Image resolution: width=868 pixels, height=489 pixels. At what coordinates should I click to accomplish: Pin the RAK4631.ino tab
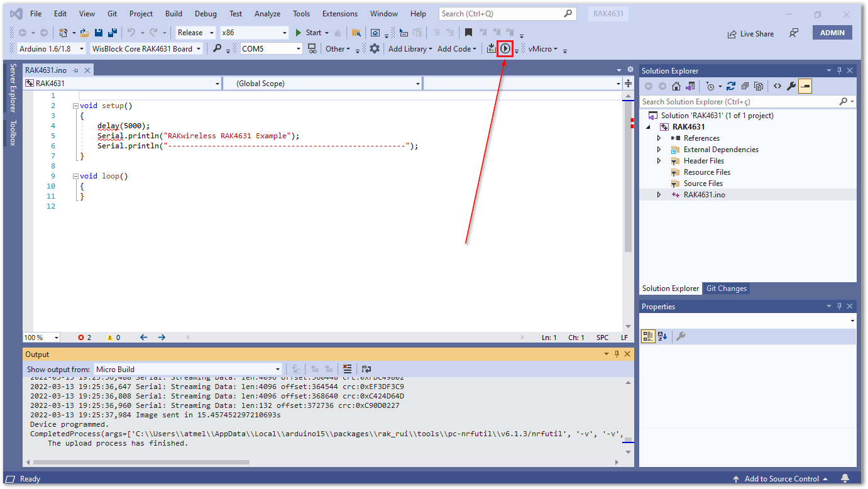pos(75,70)
